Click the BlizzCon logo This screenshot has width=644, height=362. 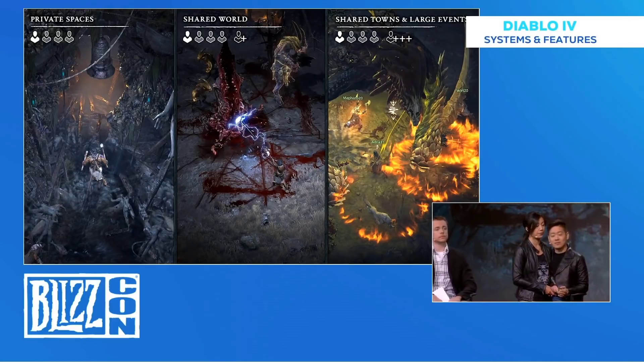coord(82,306)
